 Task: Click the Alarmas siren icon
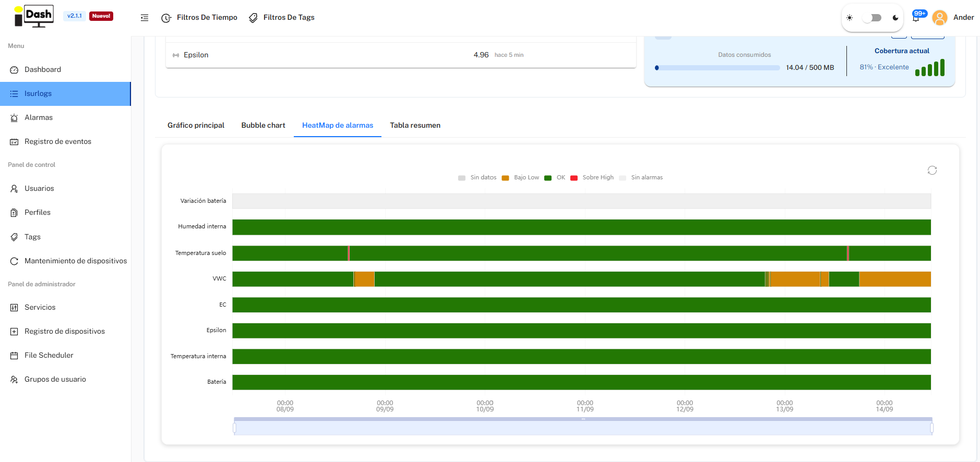click(14, 118)
